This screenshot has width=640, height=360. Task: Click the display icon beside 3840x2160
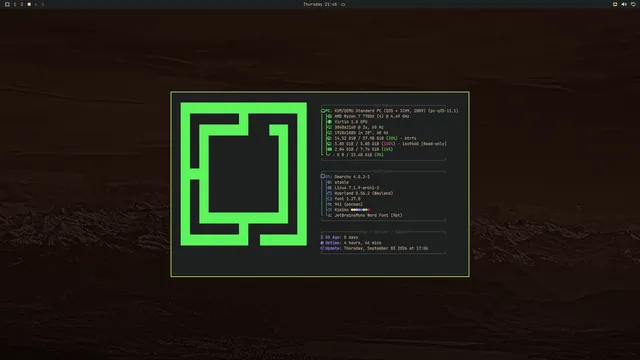tap(330, 127)
